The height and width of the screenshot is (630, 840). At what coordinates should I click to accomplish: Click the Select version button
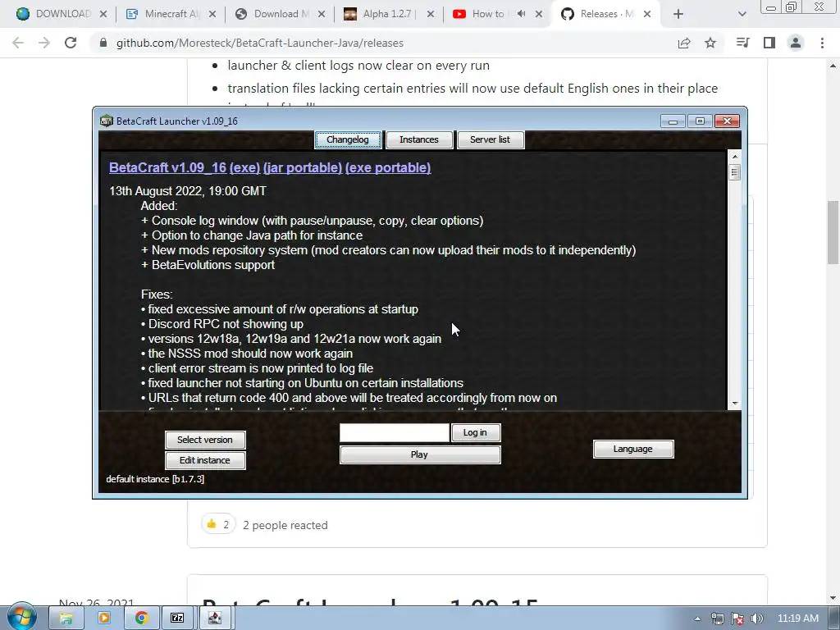205,440
